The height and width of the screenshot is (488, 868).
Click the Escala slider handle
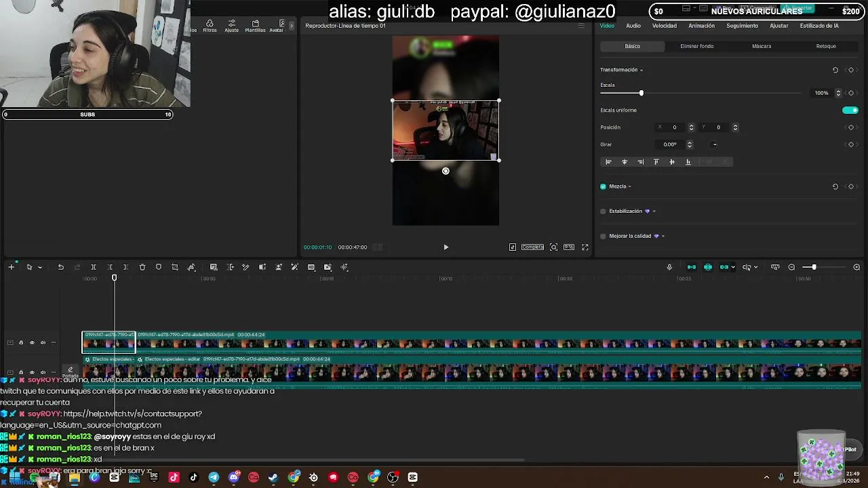coord(641,93)
